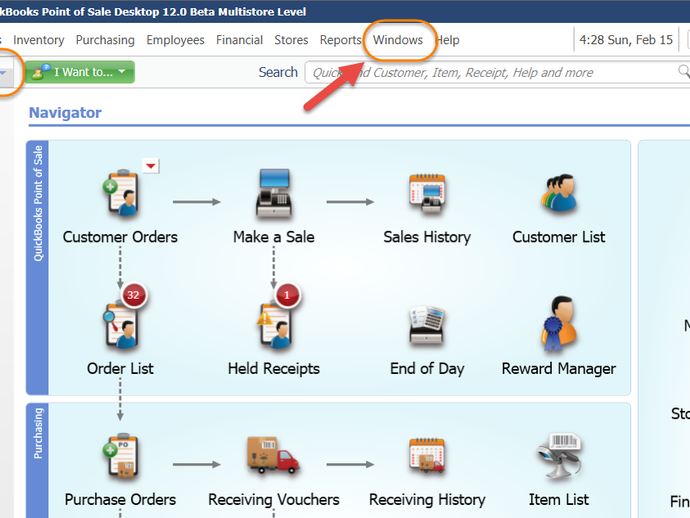This screenshot has width=690, height=518.
Task: Click the Customer List label
Action: click(558, 237)
